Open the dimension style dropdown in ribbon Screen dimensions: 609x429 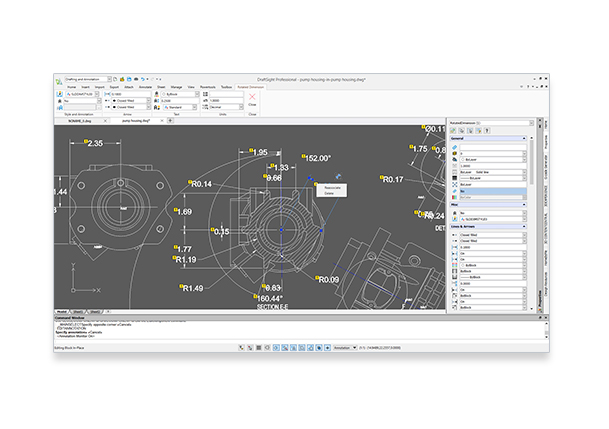(97, 94)
